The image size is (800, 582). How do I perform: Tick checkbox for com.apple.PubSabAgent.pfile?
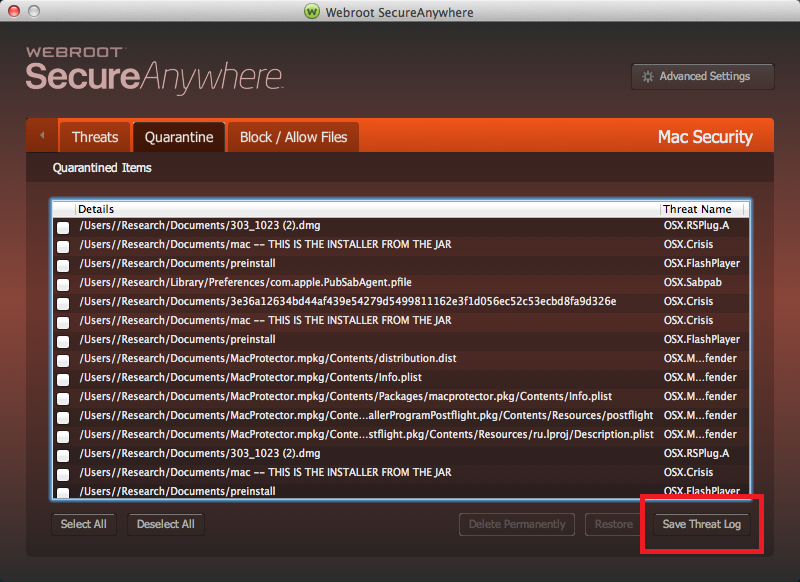63,284
